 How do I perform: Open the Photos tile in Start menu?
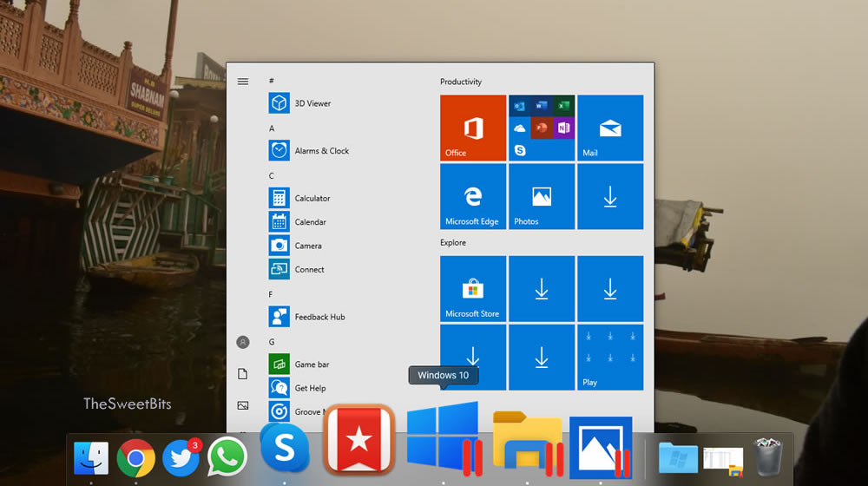542,196
